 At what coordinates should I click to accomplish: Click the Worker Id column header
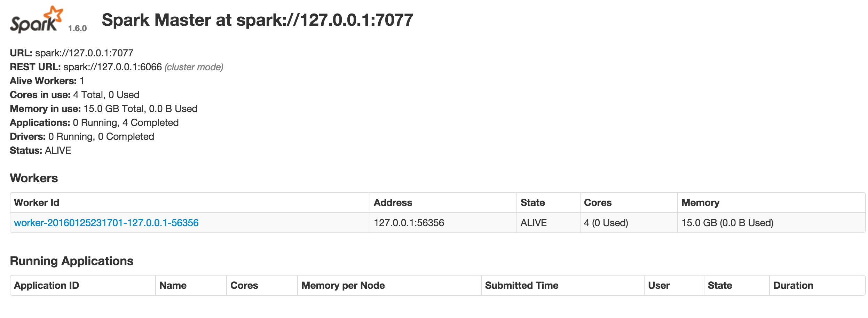pyautogui.click(x=37, y=203)
